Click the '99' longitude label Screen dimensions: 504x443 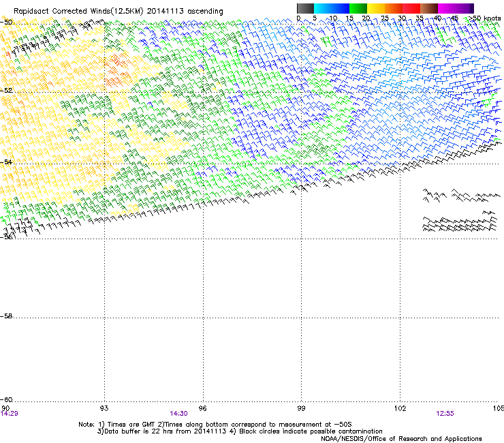[301, 408]
